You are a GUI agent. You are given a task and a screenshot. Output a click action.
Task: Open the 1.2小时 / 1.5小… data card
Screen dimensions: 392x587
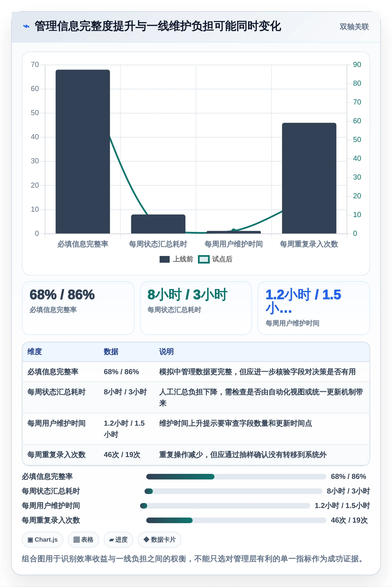coord(314,308)
